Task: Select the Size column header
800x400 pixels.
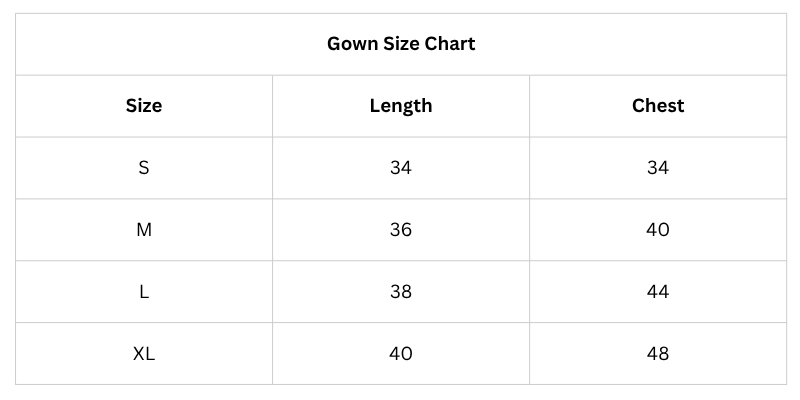Action: pyautogui.click(x=144, y=106)
